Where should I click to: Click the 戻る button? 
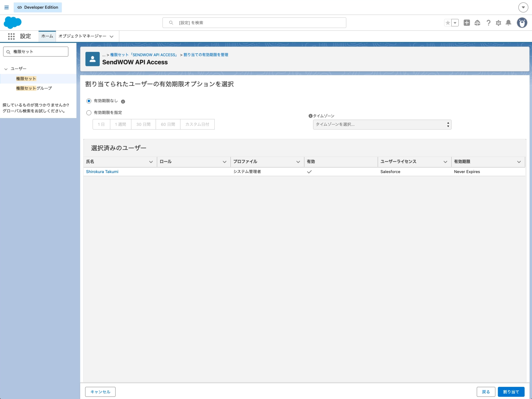click(486, 392)
